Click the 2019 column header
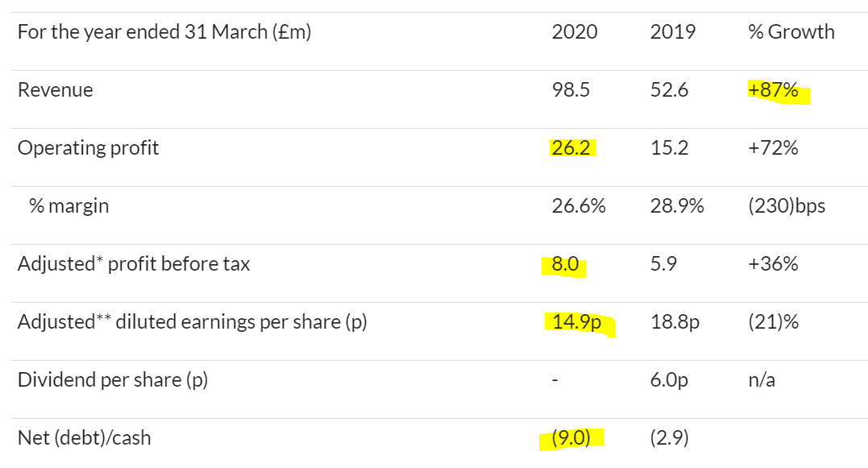 (673, 31)
